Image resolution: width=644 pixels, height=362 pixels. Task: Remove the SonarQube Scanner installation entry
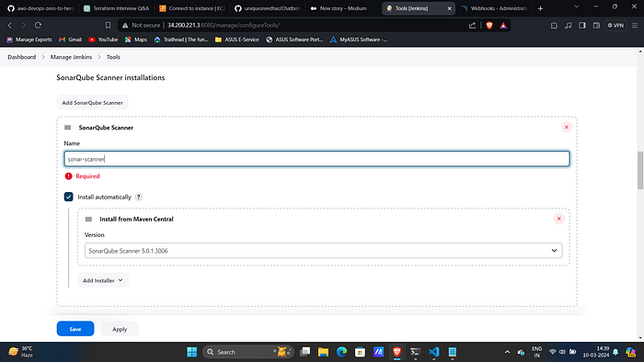567,127
